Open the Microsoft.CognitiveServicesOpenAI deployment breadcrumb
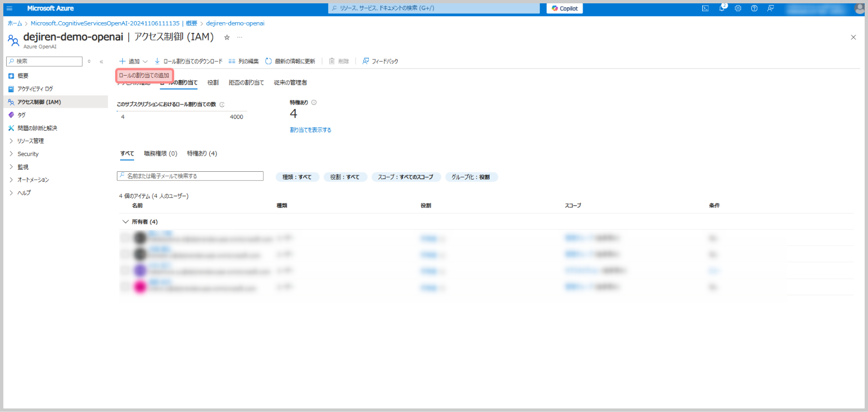 tap(114, 23)
